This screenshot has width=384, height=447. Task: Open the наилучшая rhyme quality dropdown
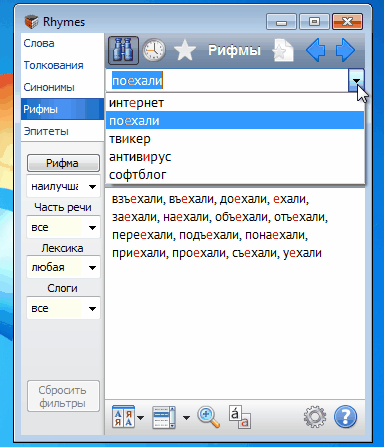click(63, 186)
